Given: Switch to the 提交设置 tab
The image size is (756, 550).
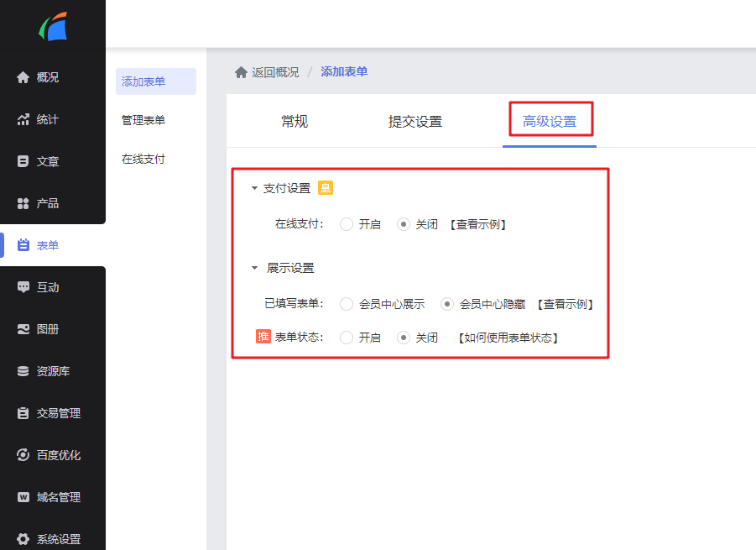Looking at the screenshot, I should click(415, 122).
